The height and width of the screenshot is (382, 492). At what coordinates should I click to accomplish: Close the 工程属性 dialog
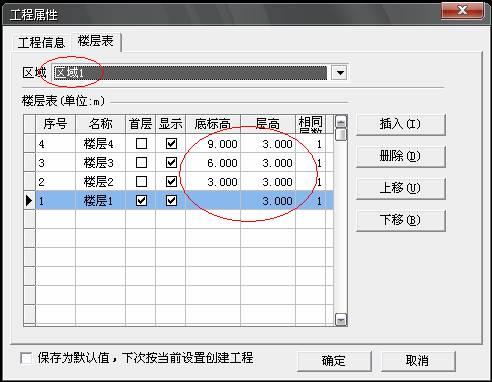(462, 11)
